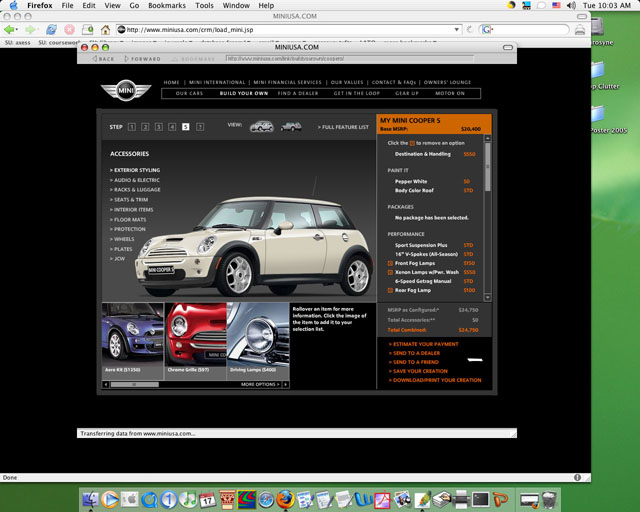Open Firefox from the Dock
Image resolution: width=640 pixels, height=512 pixels.
pos(286,498)
